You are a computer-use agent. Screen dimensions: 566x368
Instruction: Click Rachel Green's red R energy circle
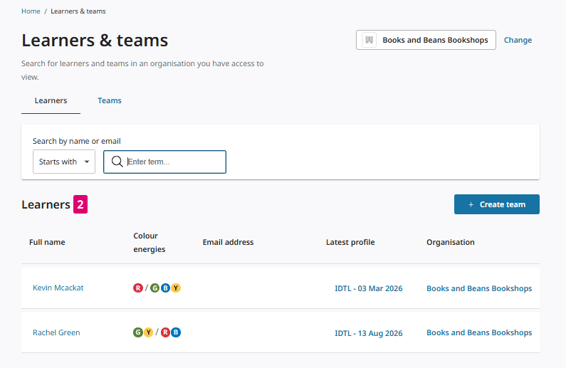[165, 332]
